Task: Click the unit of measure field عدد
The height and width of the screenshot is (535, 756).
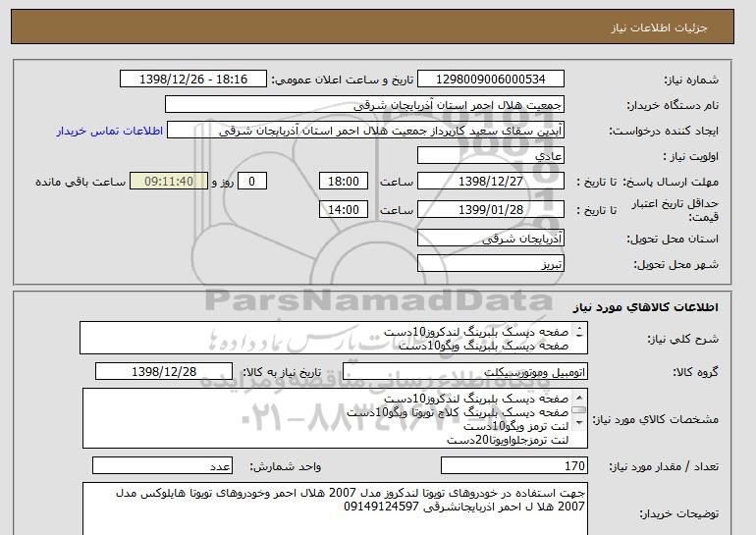Action: tap(162, 466)
